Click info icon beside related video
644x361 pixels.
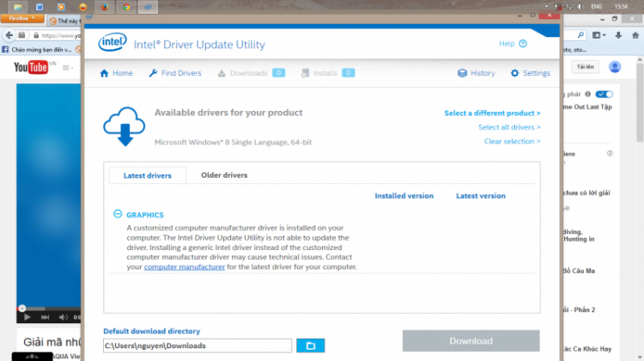tap(610, 153)
